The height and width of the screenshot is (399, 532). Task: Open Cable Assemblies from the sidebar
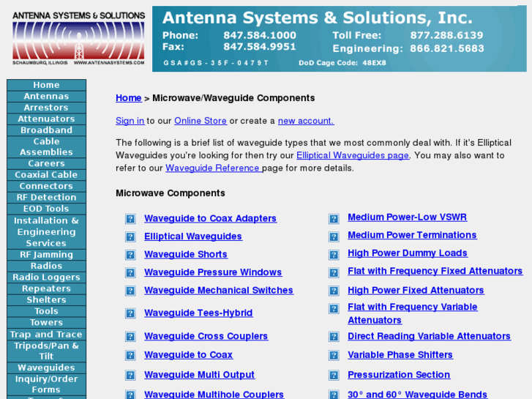click(x=47, y=146)
